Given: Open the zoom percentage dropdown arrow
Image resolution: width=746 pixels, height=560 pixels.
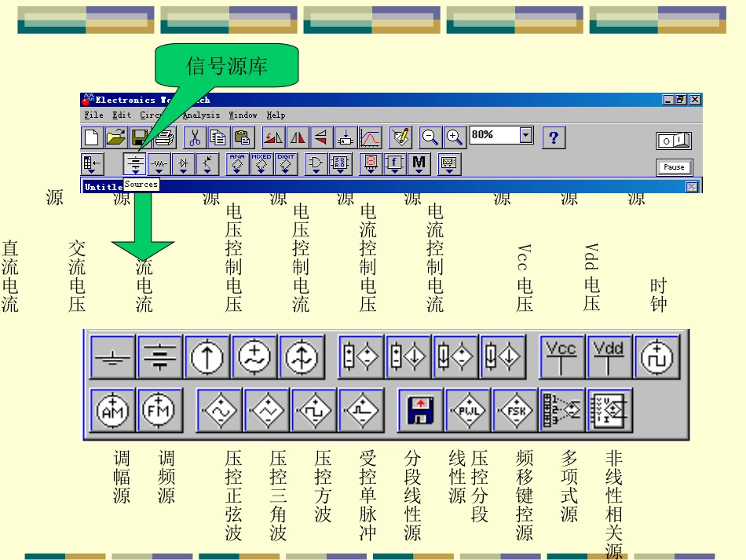Looking at the screenshot, I should 525,135.
